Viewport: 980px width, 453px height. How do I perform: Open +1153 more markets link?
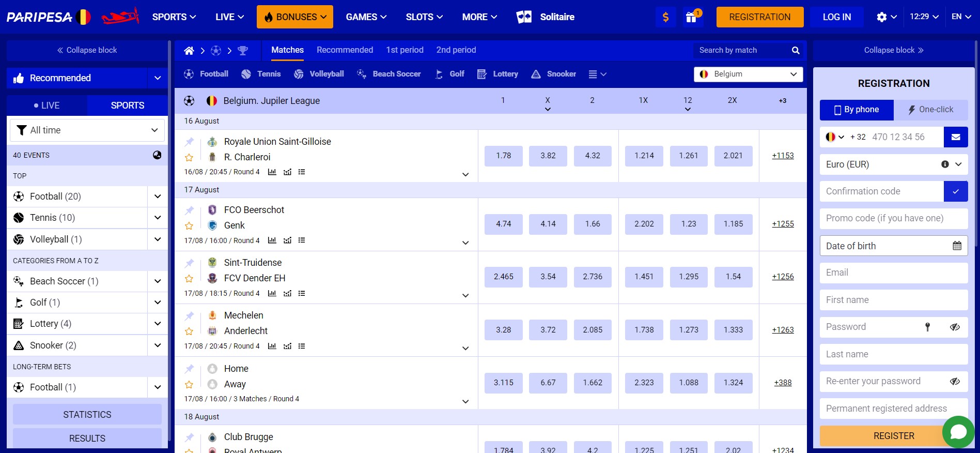click(x=783, y=156)
